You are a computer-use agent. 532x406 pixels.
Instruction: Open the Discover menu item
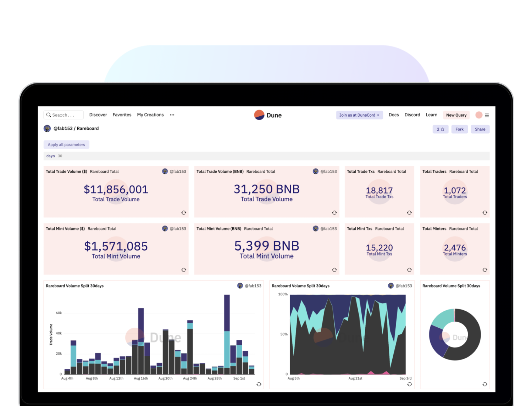tap(98, 115)
